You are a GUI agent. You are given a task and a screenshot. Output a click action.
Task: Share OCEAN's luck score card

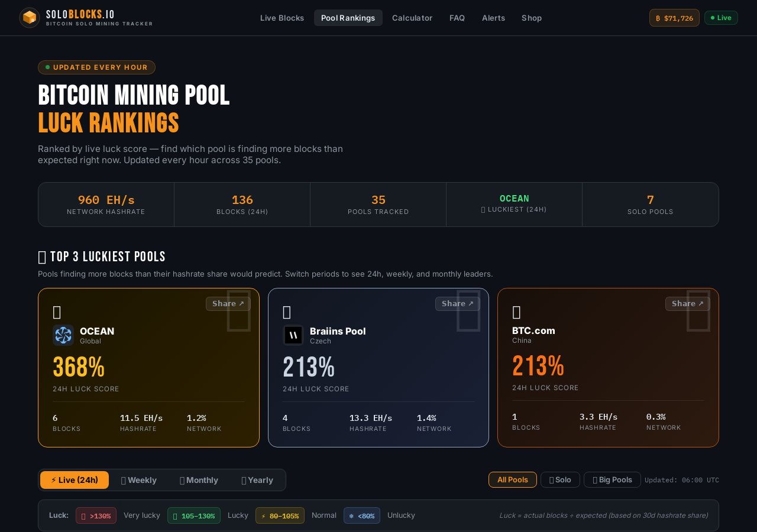point(228,304)
